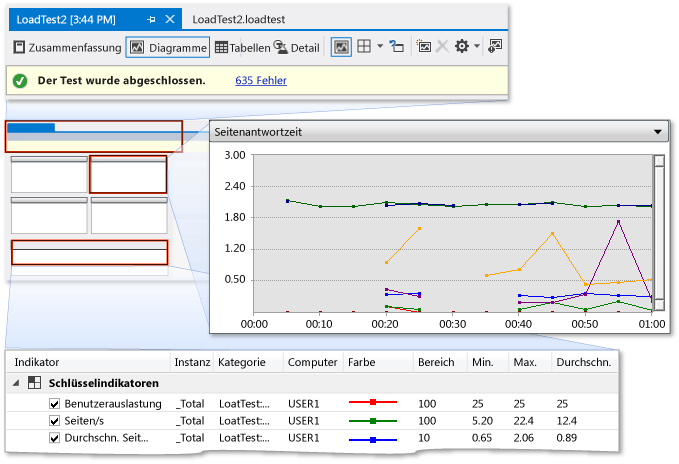Open the Zusammenfassung summary view
This screenshot has height=464, width=679.
coord(66,47)
